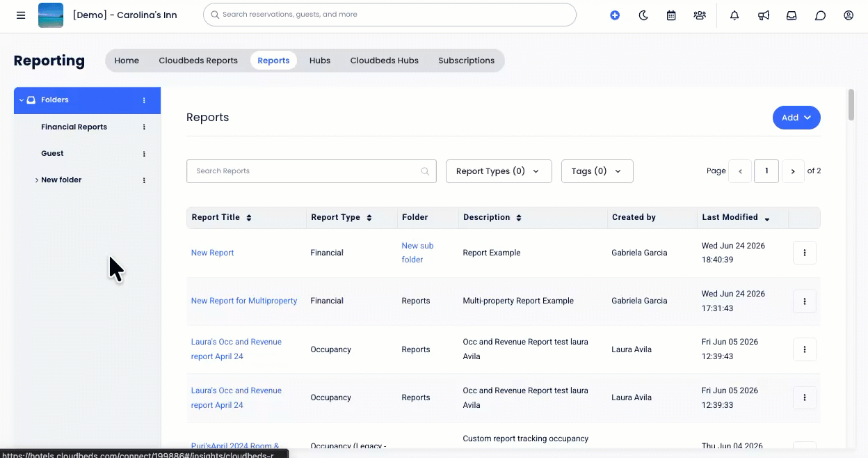Switch to the Subscriptions tab

[x=467, y=61]
